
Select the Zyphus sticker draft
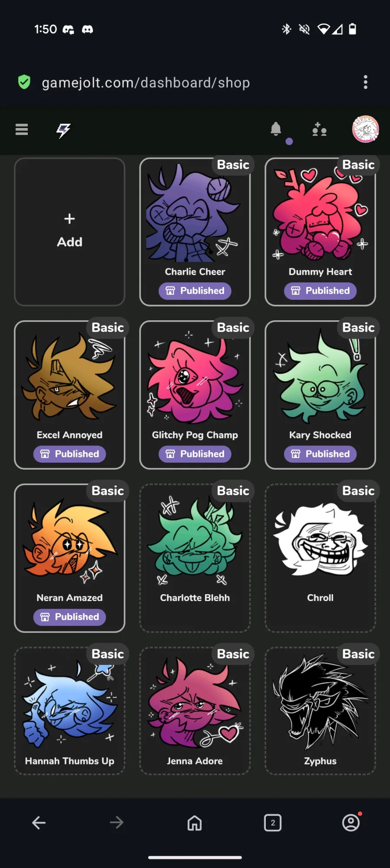(x=320, y=711)
